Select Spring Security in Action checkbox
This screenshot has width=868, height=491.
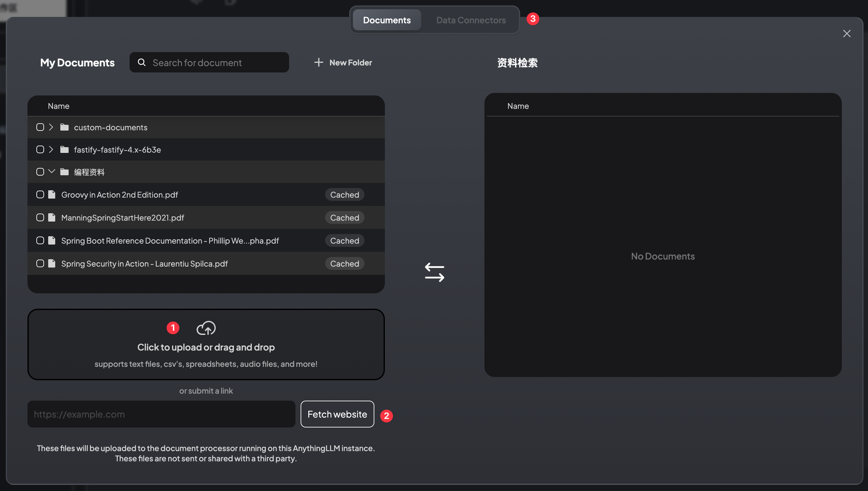(x=40, y=263)
